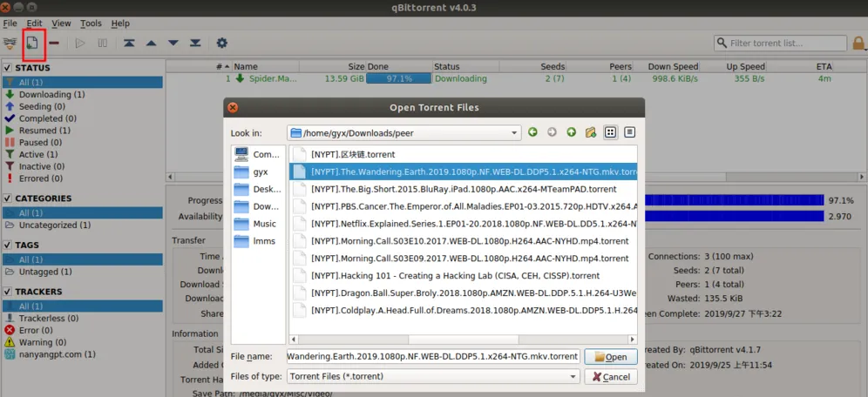Click Move up in queue icon
Viewport: 868px width, 397px height.
point(151,44)
